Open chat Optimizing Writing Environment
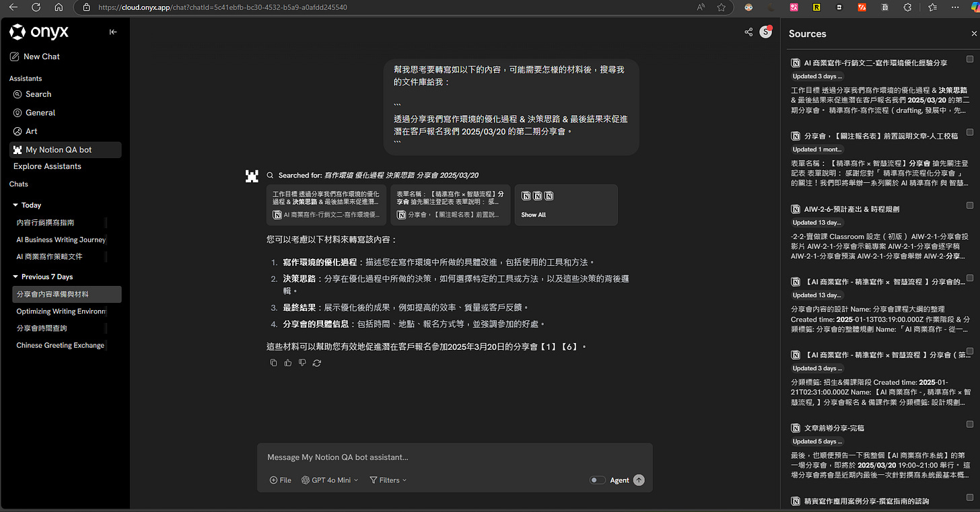The width and height of the screenshot is (980, 512). tap(60, 312)
